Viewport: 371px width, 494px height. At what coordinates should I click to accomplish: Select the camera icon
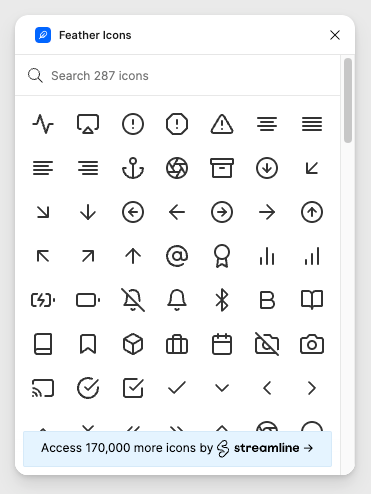click(312, 344)
